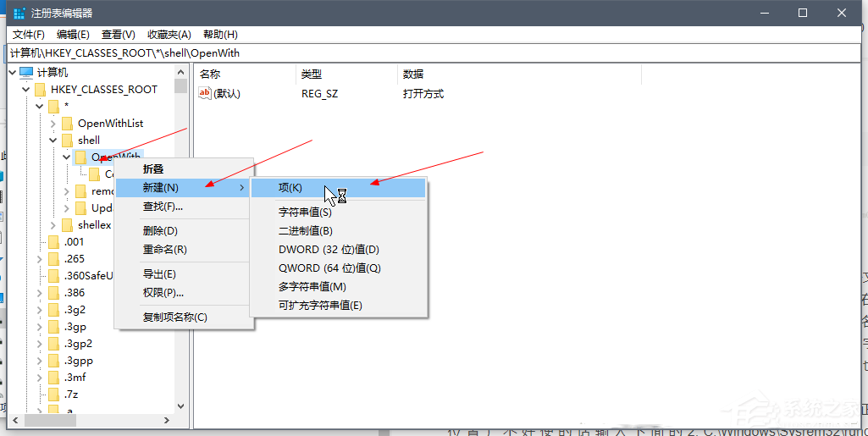Open the 查看(V) menu
Viewport: 868px width, 436px height.
119,35
